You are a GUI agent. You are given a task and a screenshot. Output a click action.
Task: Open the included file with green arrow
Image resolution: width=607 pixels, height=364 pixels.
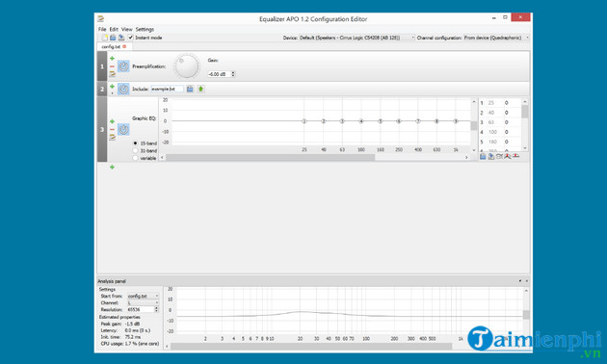pyautogui.click(x=200, y=89)
